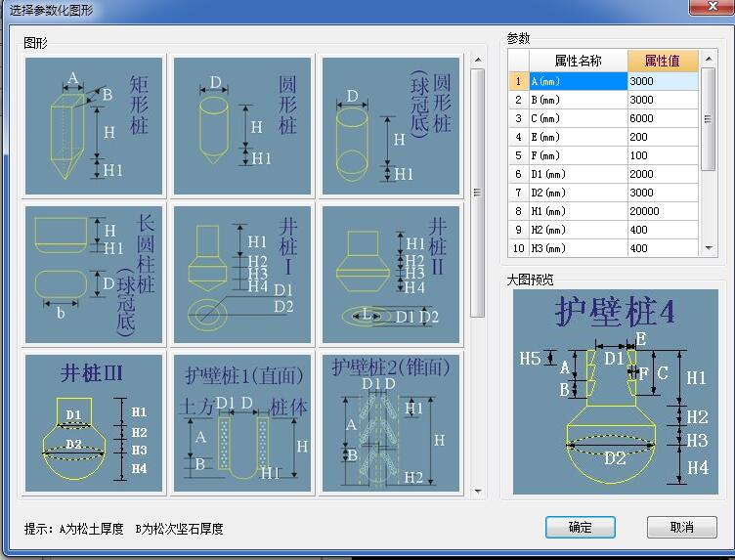Edit the D1(mm) value 2000

click(663, 174)
